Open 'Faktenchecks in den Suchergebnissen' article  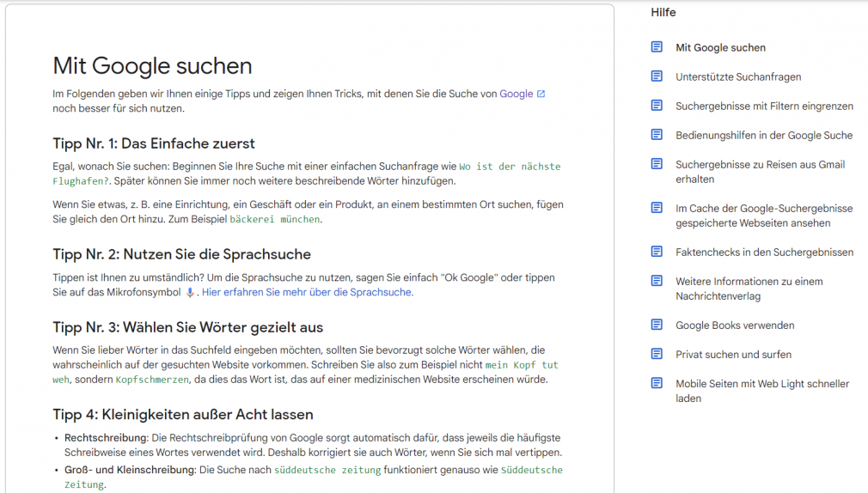(764, 253)
